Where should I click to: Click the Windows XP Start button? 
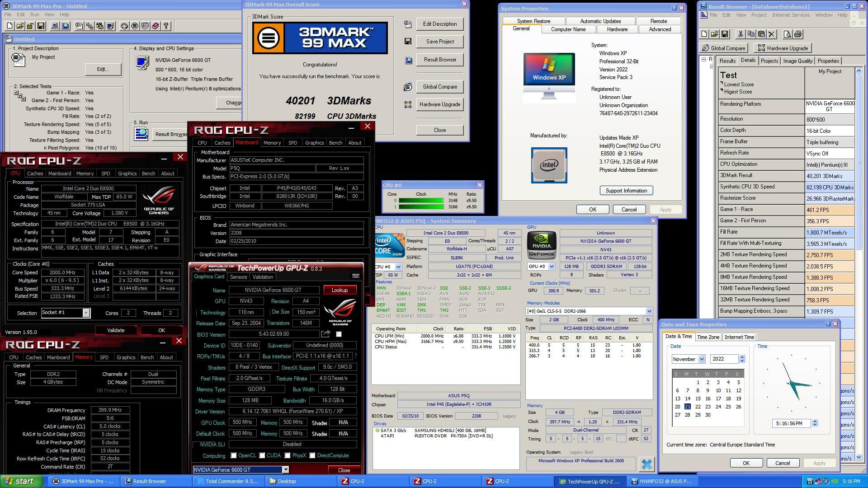[21, 481]
